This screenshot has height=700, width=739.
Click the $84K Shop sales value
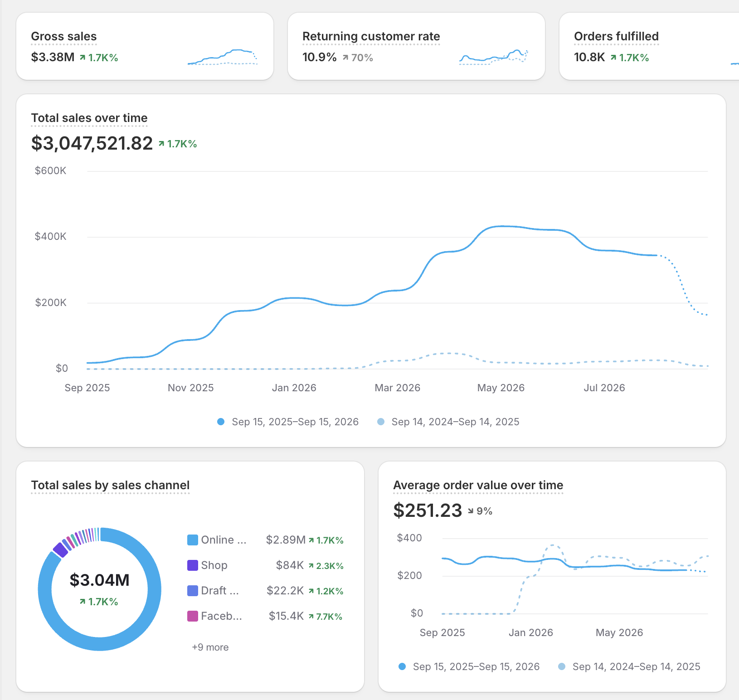[x=290, y=565]
